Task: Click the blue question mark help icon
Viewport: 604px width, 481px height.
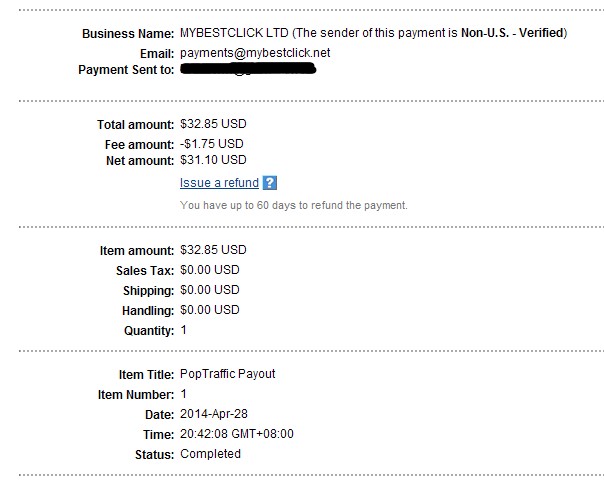Action: coord(270,183)
